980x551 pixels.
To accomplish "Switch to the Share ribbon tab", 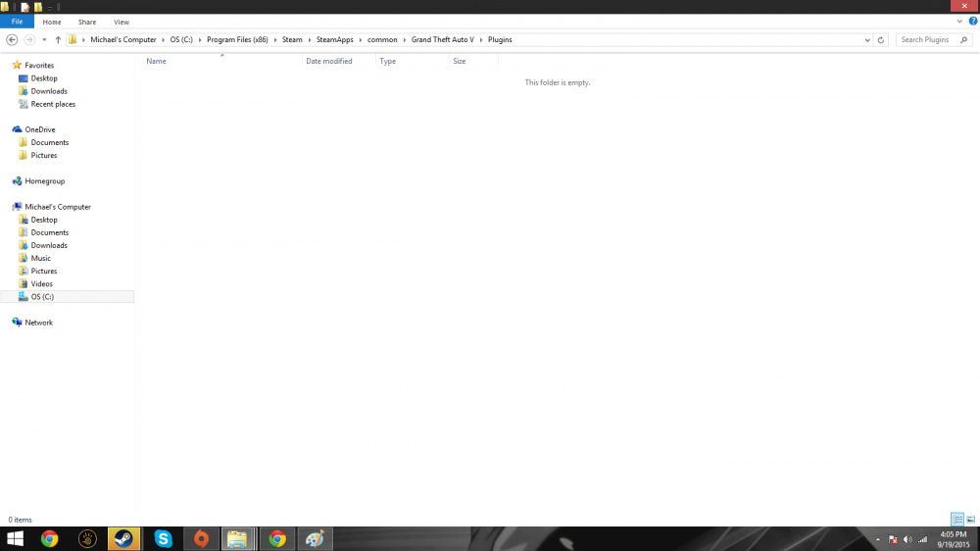I will tap(87, 22).
